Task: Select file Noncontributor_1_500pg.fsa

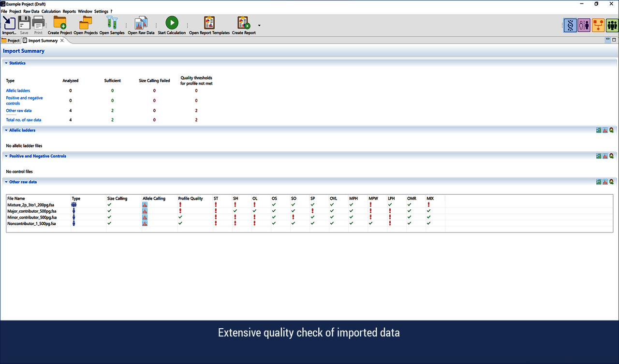Action: tap(31, 224)
